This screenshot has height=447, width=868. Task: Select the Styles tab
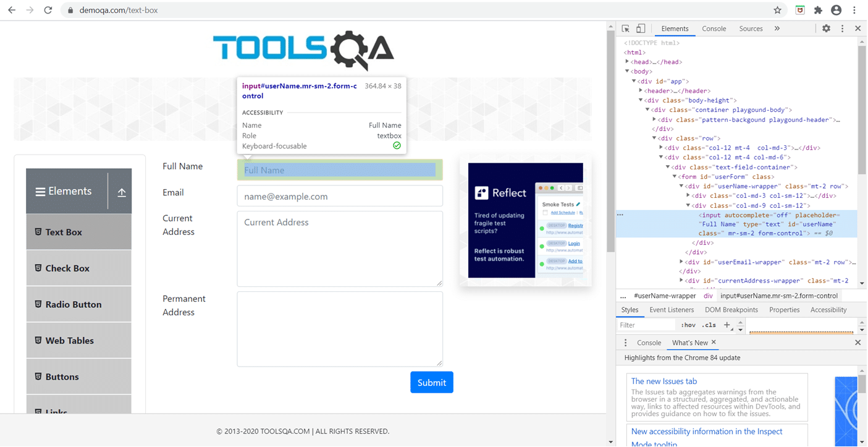[630, 310]
